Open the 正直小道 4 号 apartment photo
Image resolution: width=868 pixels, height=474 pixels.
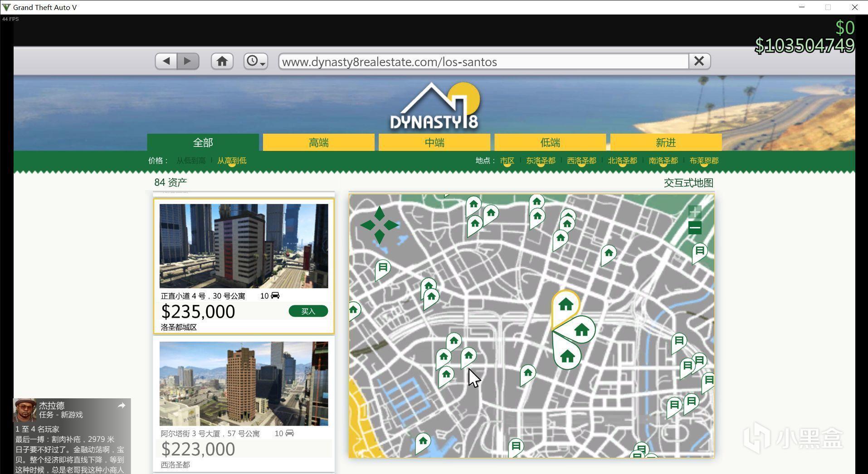point(244,246)
